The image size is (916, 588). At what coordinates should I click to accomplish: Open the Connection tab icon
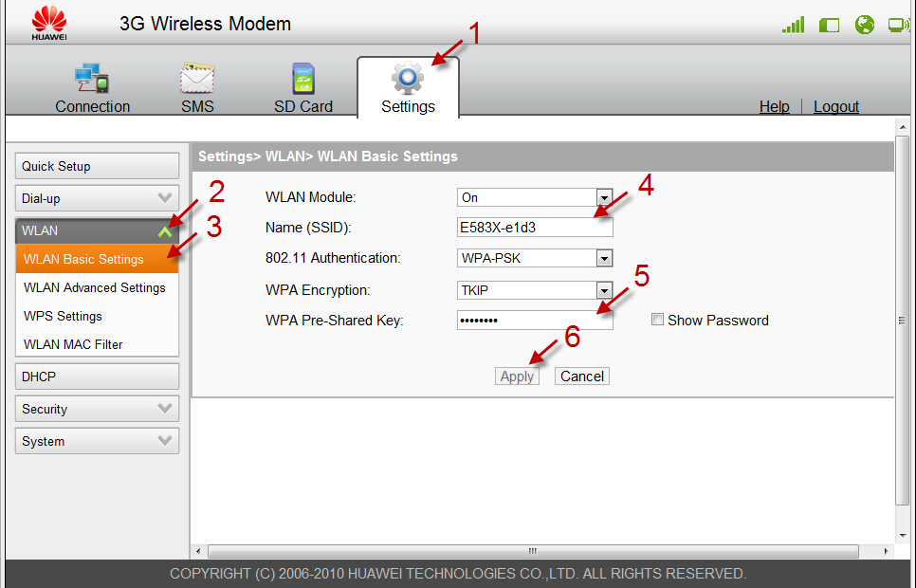tap(92, 79)
